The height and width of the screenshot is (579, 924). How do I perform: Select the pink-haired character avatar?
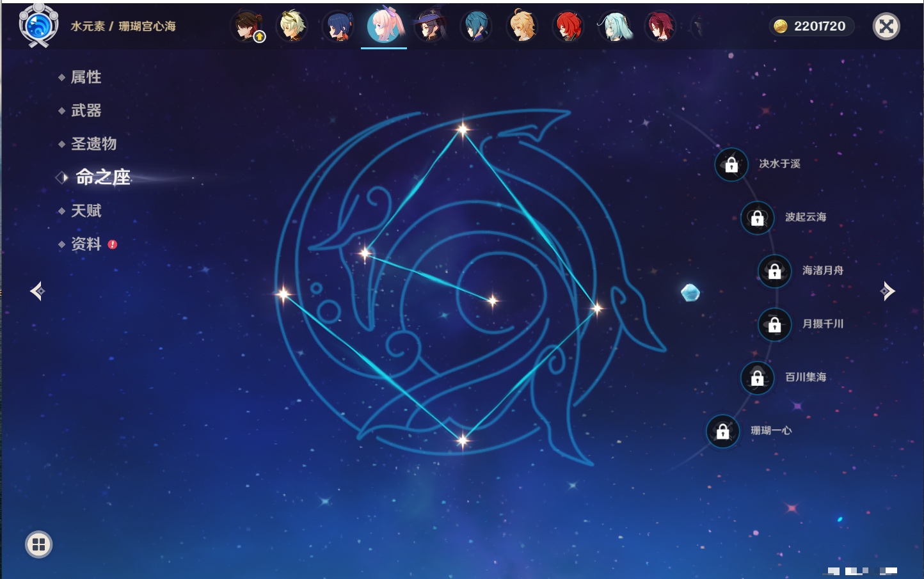pyautogui.click(x=384, y=26)
